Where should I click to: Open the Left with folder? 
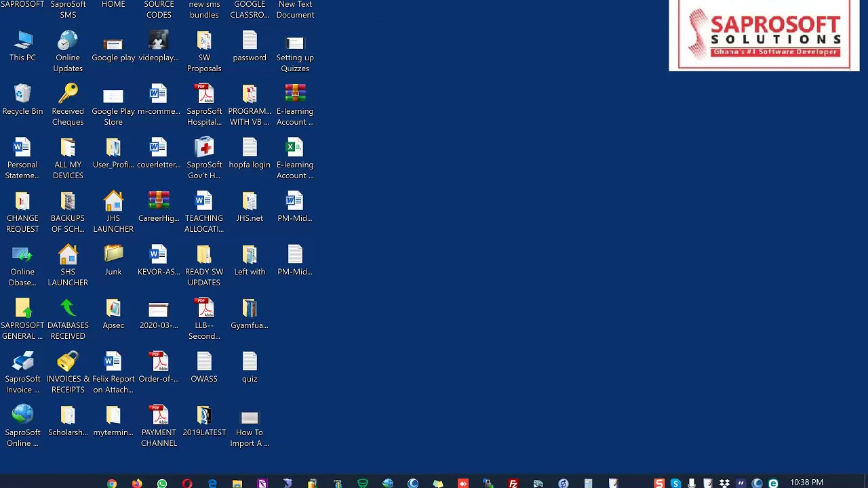[x=250, y=261]
